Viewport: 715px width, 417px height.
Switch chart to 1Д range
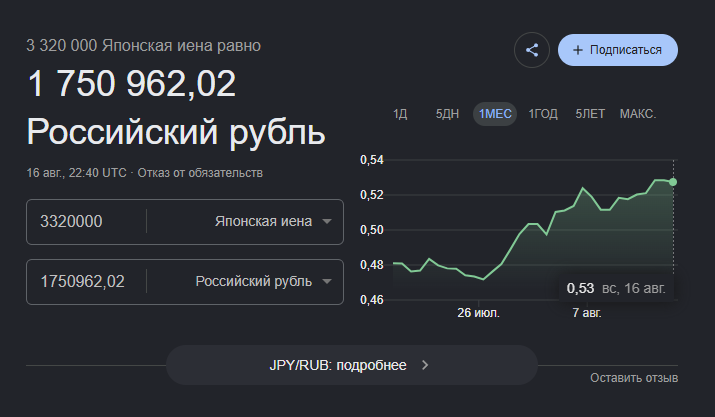tap(400, 114)
